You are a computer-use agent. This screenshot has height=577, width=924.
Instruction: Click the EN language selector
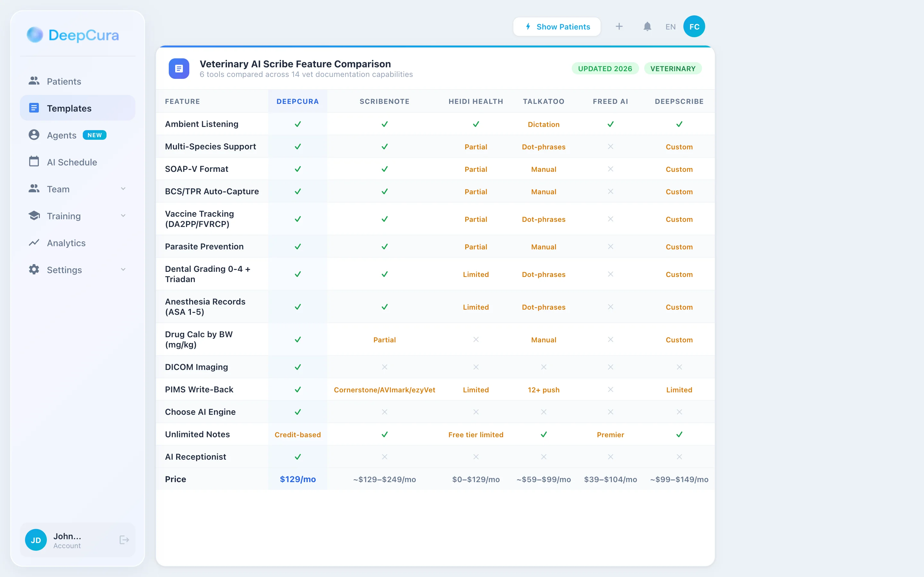pos(670,27)
